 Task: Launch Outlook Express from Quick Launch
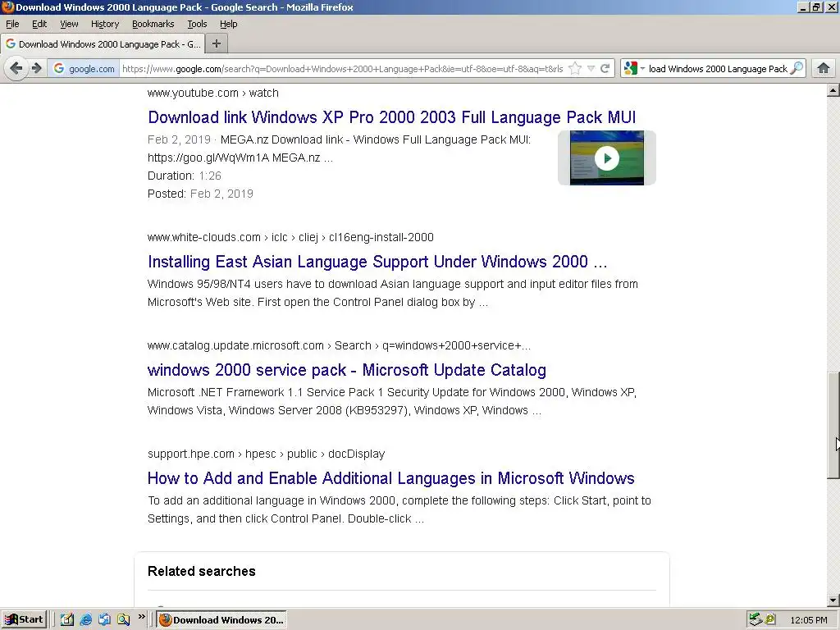104,620
